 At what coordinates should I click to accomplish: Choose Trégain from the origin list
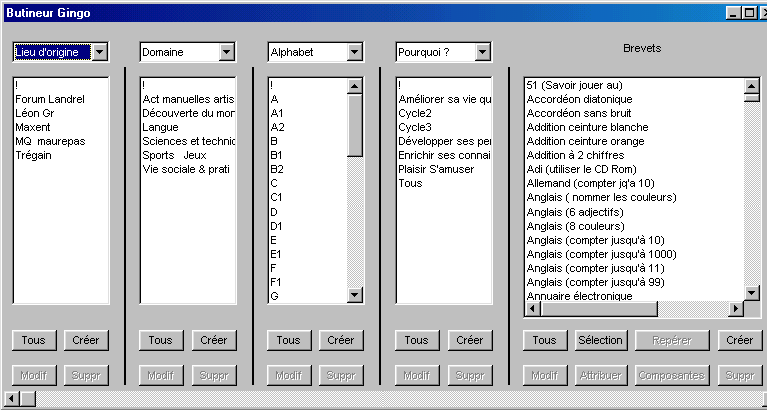pos(34,155)
